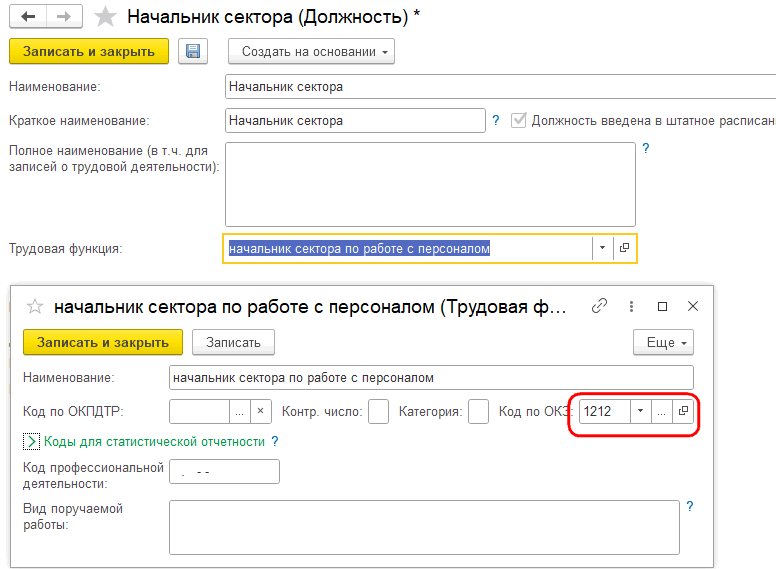Expand the Код по ОКЗ dropdown
The width and height of the screenshot is (776, 569).
(x=640, y=411)
